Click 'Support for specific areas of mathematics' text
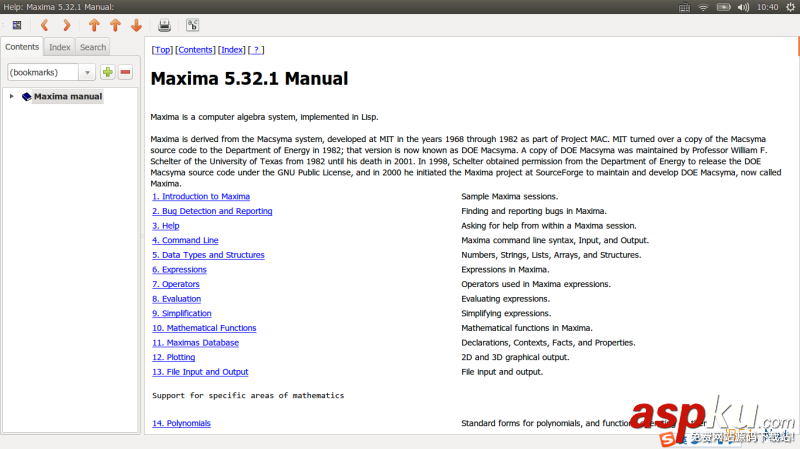The width and height of the screenshot is (800, 449). [248, 395]
